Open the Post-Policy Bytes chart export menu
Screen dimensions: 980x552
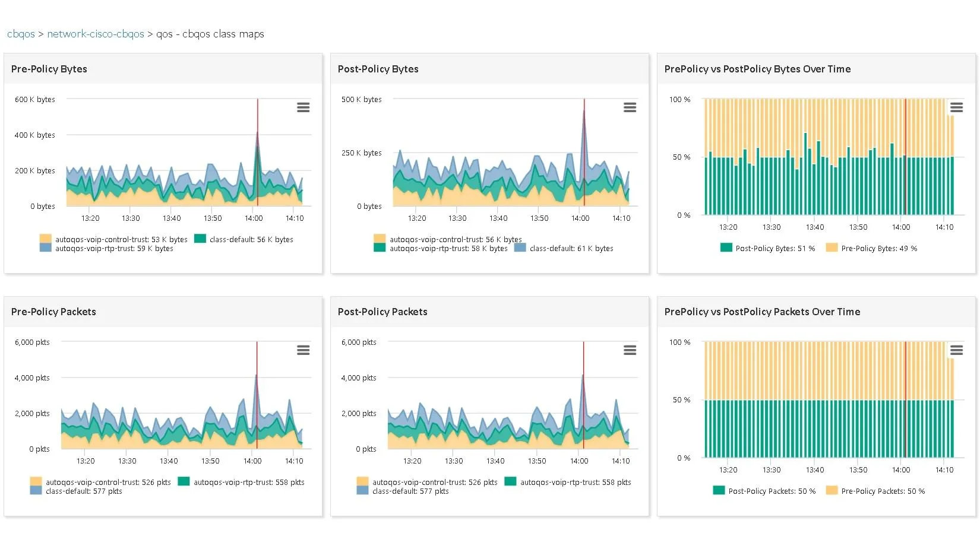[x=630, y=107]
